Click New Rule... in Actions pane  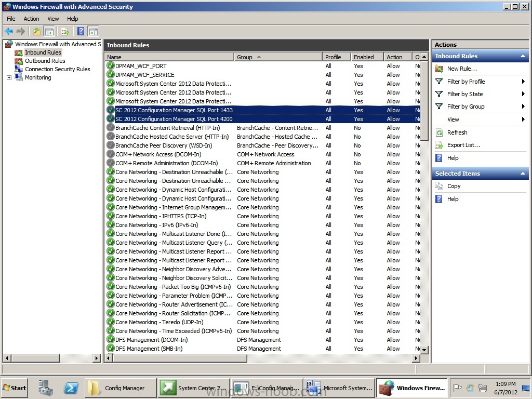(462, 69)
